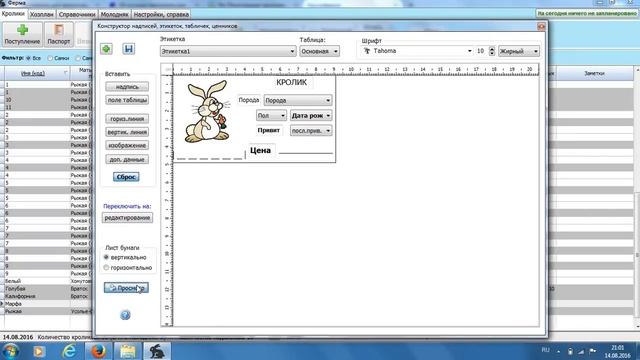Image resolution: width=640 pixels, height=360 pixels.
Task: Click the blue help question mark icon
Action: coord(125,315)
